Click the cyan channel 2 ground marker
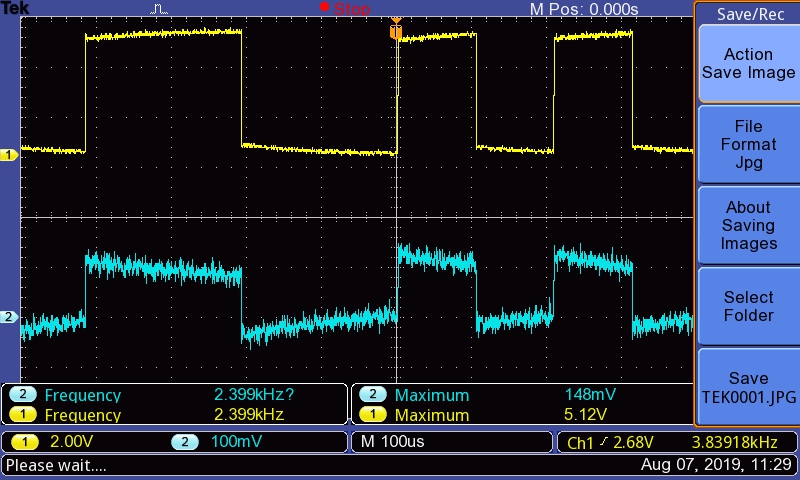Screen dimensions: 800x480 [9, 317]
